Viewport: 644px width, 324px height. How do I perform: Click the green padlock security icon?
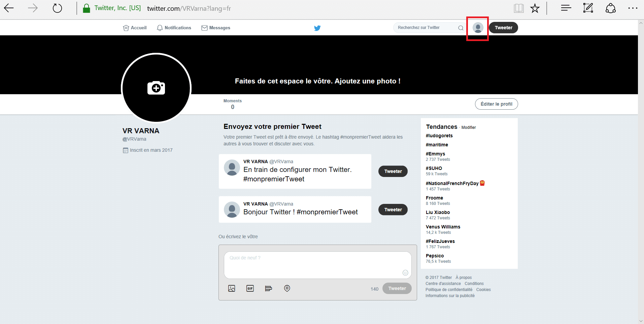click(x=87, y=8)
